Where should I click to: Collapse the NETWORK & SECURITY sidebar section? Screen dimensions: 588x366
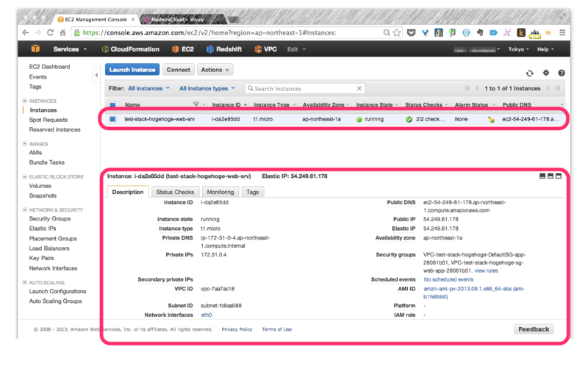25,209
